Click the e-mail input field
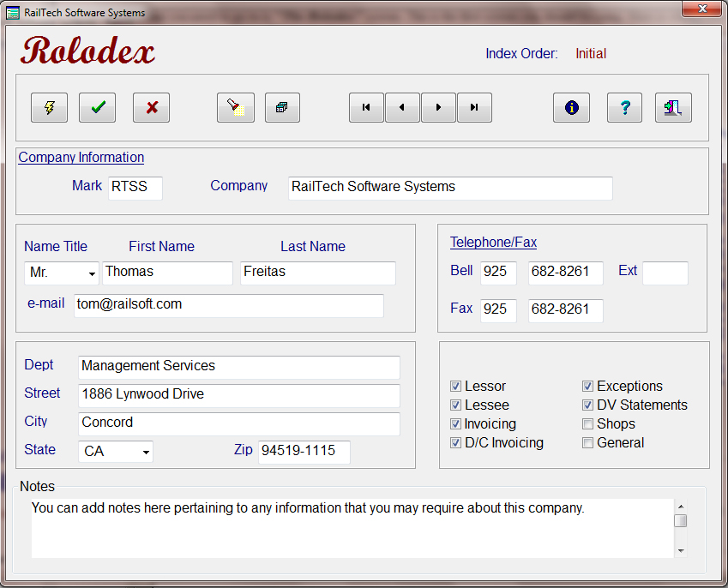Viewport: 728px width, 588px height. [229, 305]
